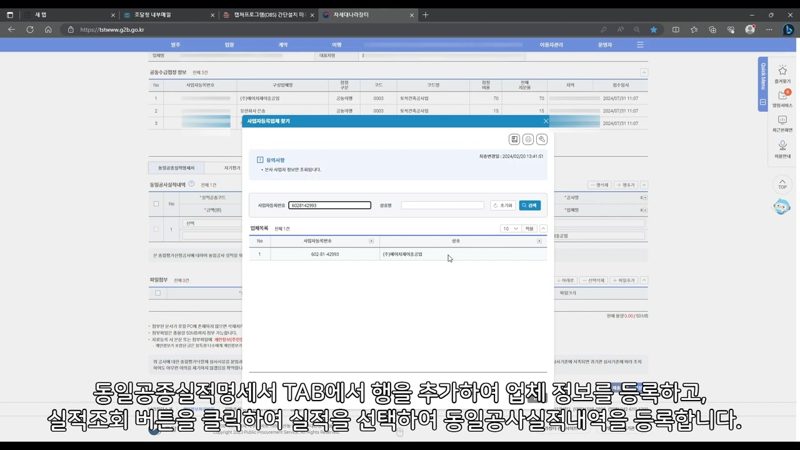Open the tab actions icon at top-left

10,15
